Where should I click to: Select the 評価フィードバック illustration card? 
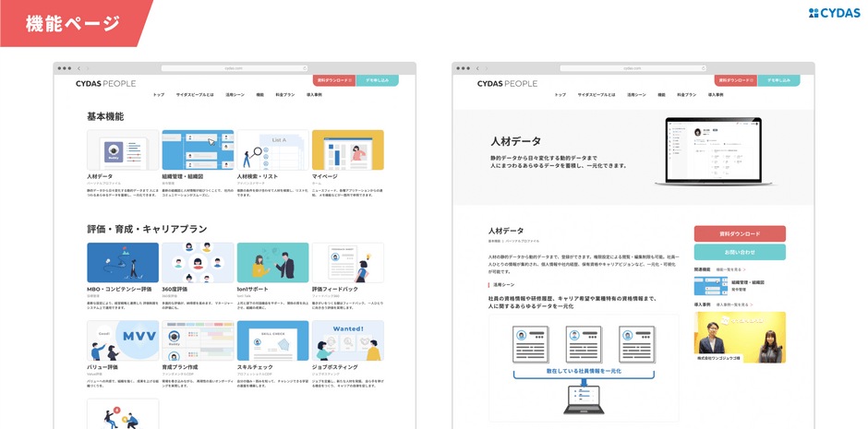(347, 263)
